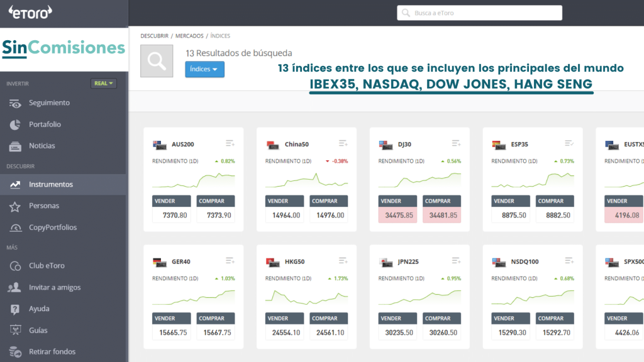Click COMPRAR on ESP35 card
Viewport: 644px width, 362px height.
click(x=555, y=201)
